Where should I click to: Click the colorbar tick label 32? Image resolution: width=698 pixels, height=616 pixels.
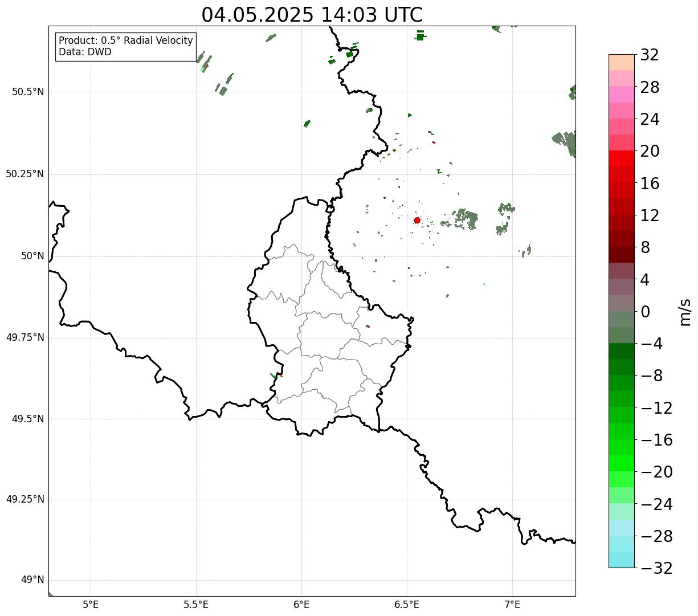coord(650,55)
